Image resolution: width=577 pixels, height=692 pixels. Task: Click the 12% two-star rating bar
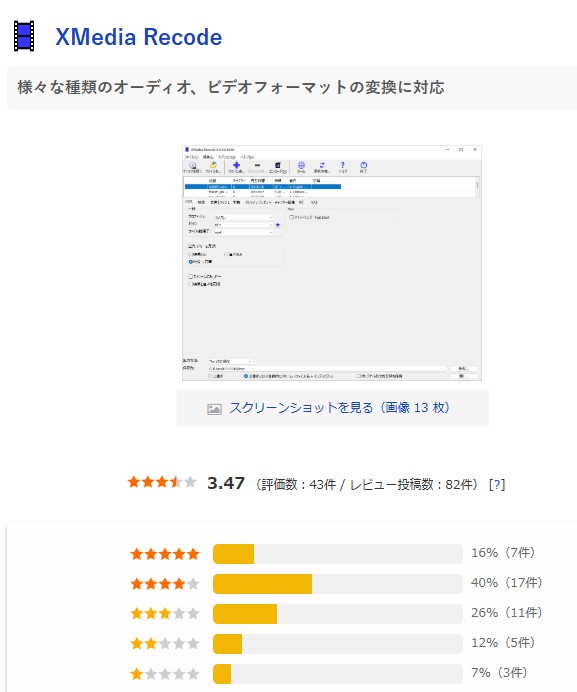(338, 644)
